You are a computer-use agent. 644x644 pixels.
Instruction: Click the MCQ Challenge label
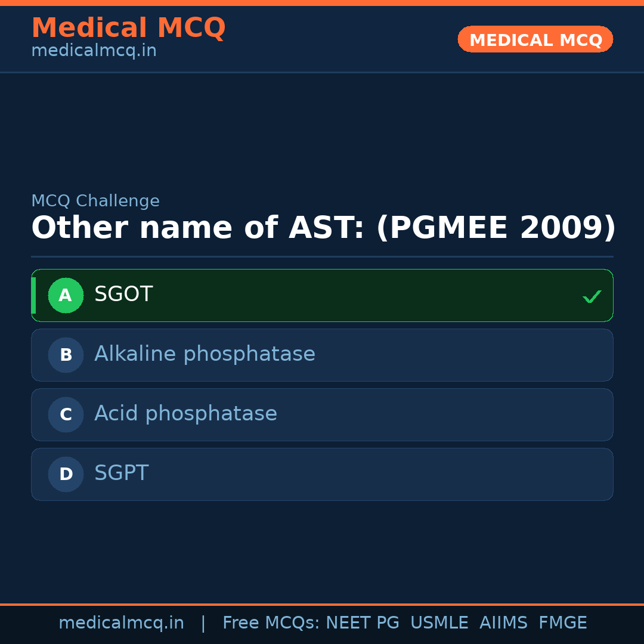point(95,200)
